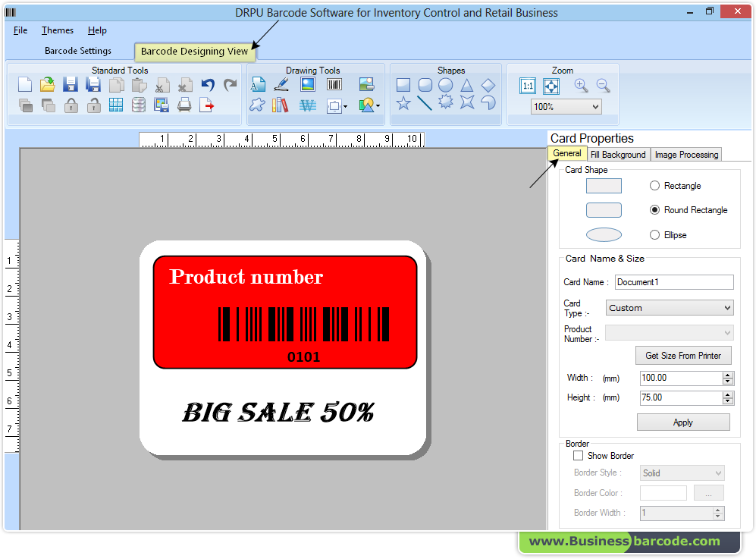Open the Fill Background tab
The image size is (756, 559).
pyautogui.click(x=618, y=154)
